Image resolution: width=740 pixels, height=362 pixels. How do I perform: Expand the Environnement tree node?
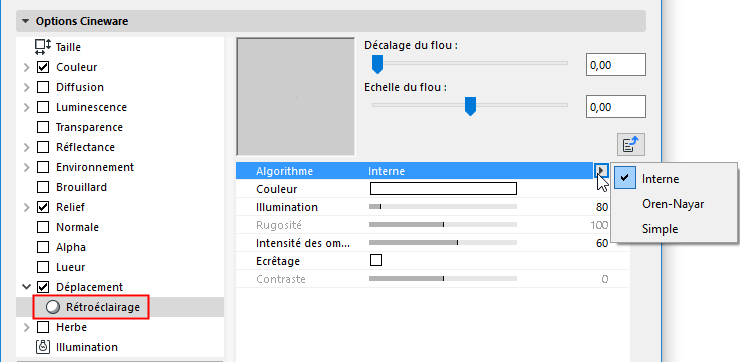[26, 167]
